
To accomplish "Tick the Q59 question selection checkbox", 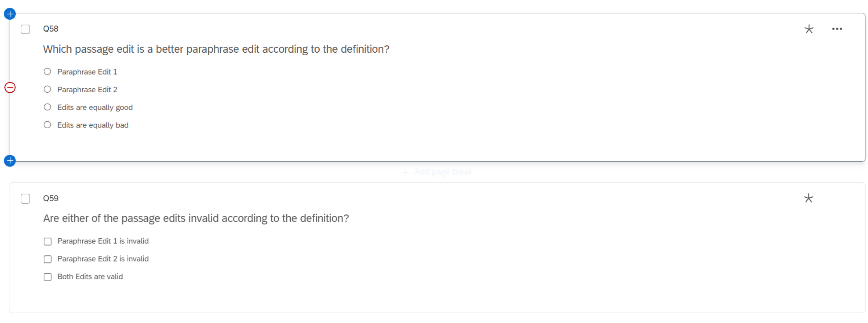I will click(25, 199).
